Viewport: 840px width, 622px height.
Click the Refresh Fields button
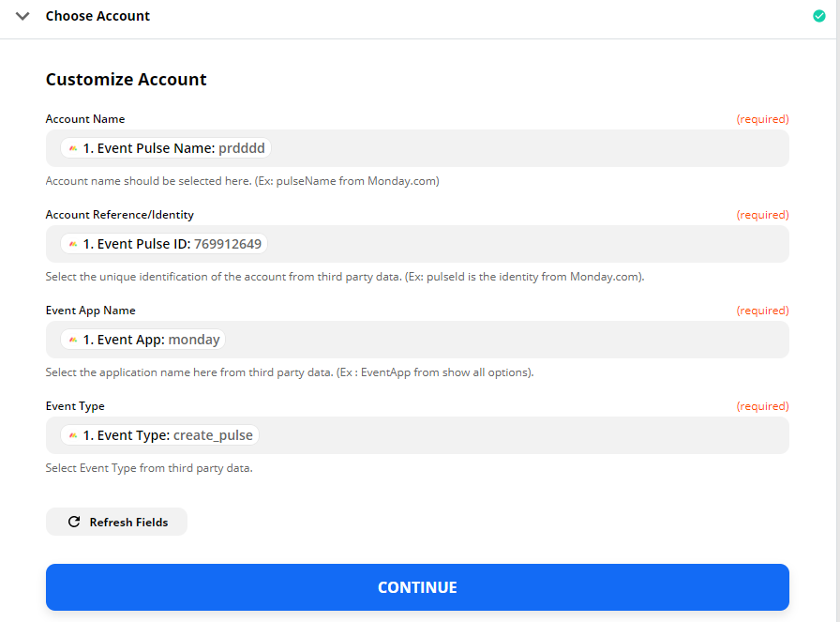(x=116, y=522)
